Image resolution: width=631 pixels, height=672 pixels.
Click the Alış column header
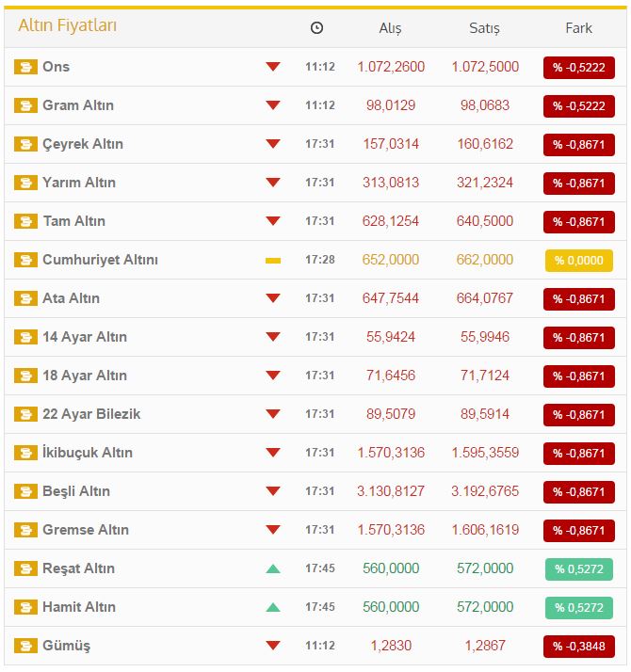pyautogui.click(x=390, y=28)
